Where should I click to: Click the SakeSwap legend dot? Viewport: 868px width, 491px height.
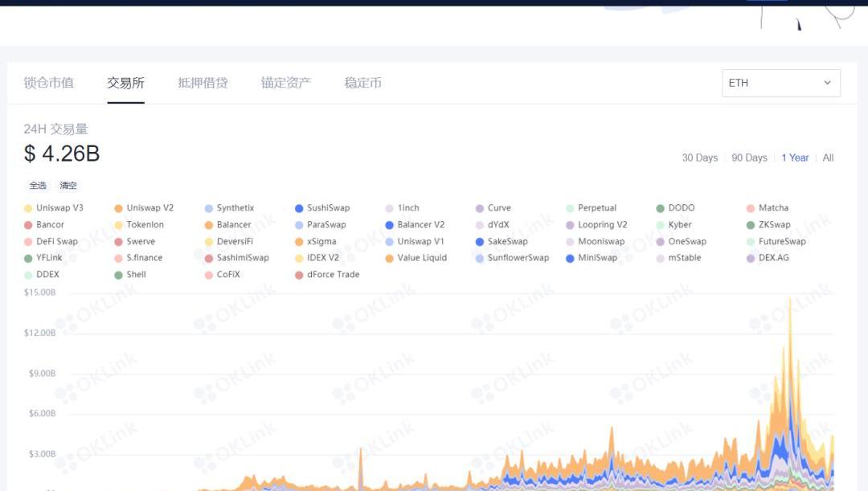click(x=479, y=242)
